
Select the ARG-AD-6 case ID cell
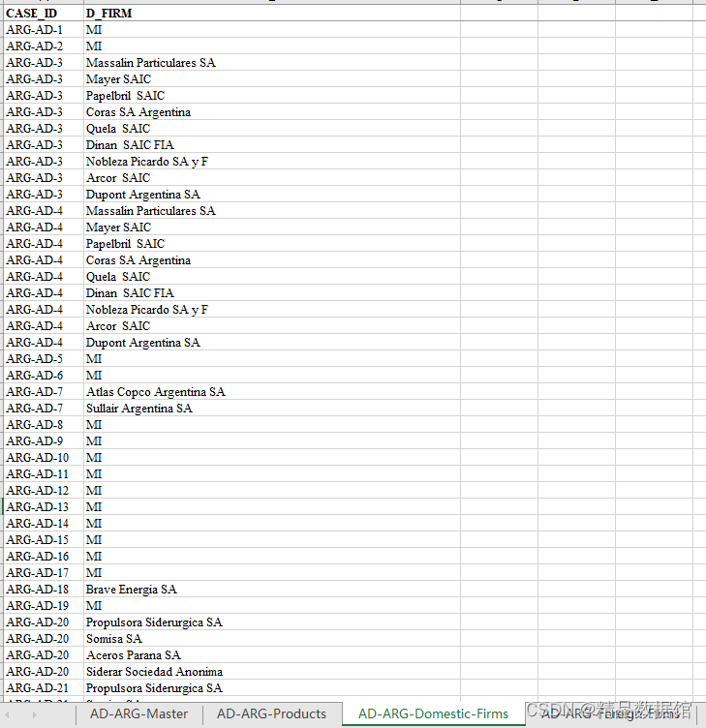44,376
